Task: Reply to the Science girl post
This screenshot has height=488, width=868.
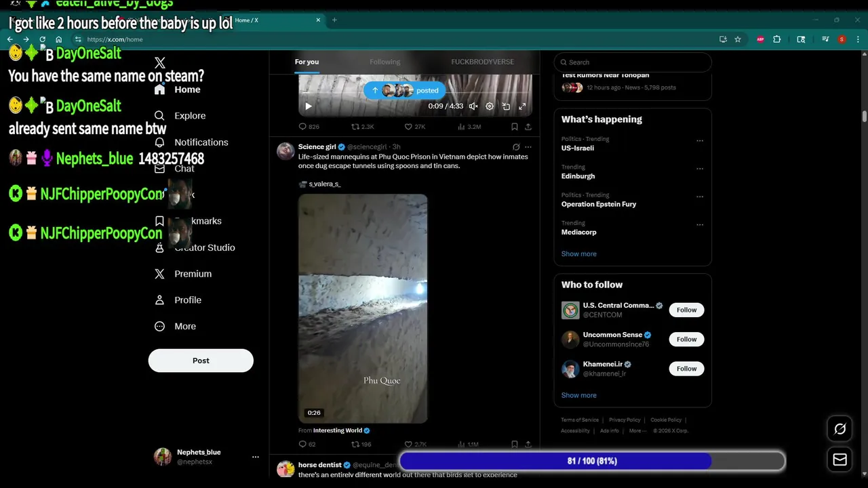Action: 307,445
